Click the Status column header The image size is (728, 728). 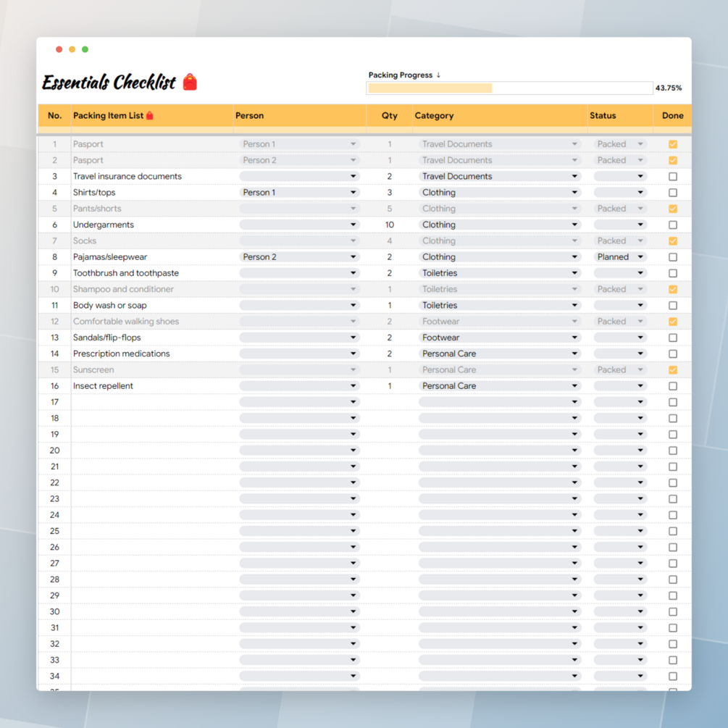click(620, 116)
